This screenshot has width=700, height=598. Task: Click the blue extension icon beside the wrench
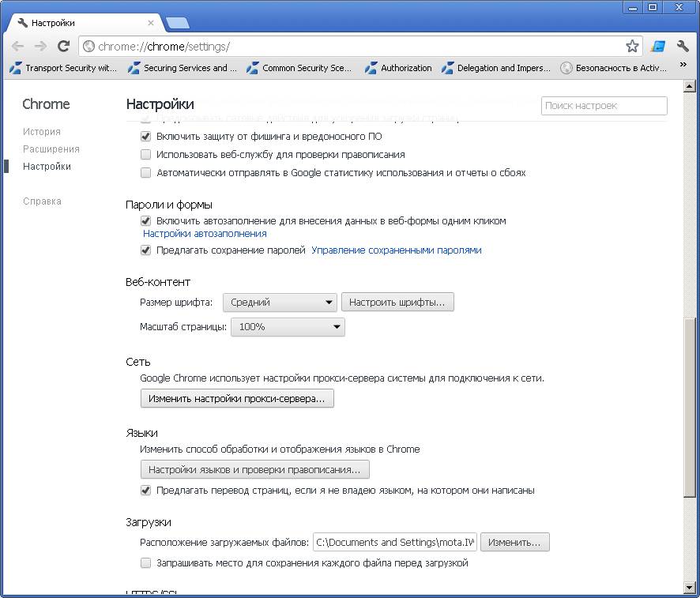click(657, 46)
